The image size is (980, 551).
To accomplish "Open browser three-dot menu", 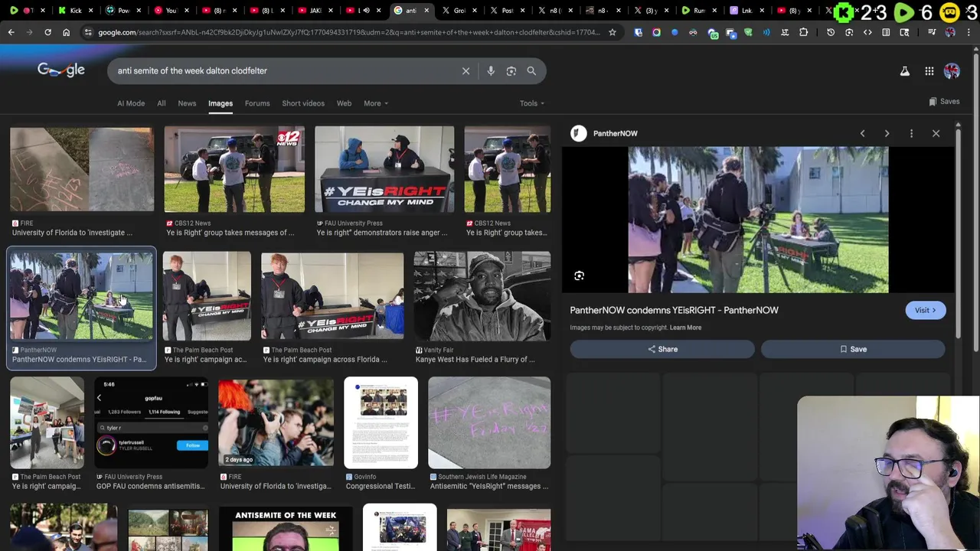I will (x=970, y=32).
